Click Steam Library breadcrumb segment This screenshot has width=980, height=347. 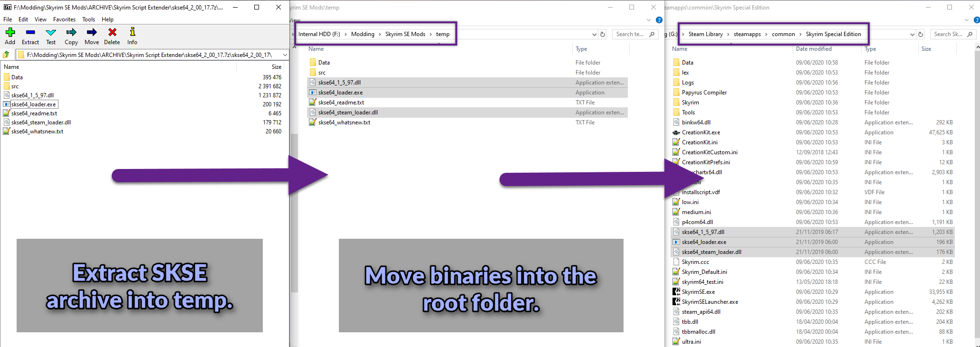pyautogui.click(x=705, y=34)
